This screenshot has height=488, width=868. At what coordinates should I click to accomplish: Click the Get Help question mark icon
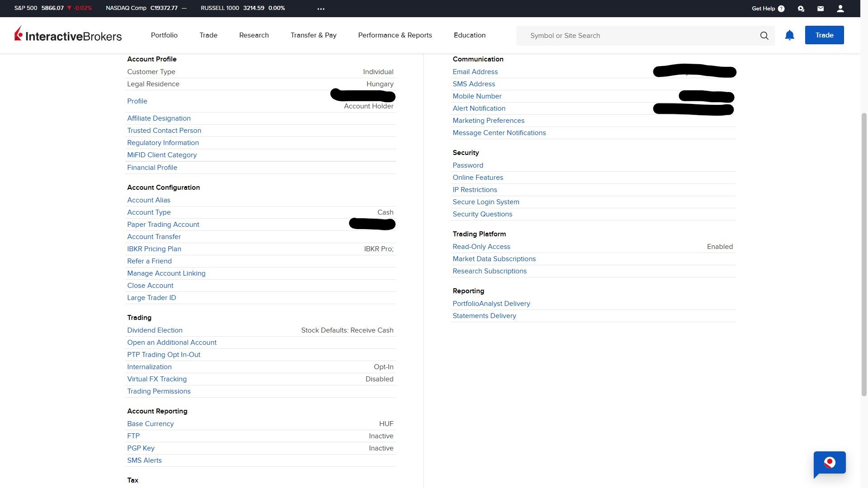coord(781,9)
